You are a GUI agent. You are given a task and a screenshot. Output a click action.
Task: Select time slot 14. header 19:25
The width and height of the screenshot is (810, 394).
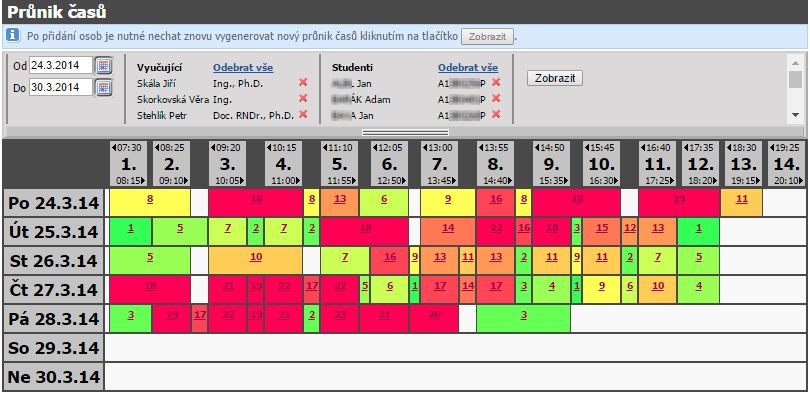[x=787, y=164]
